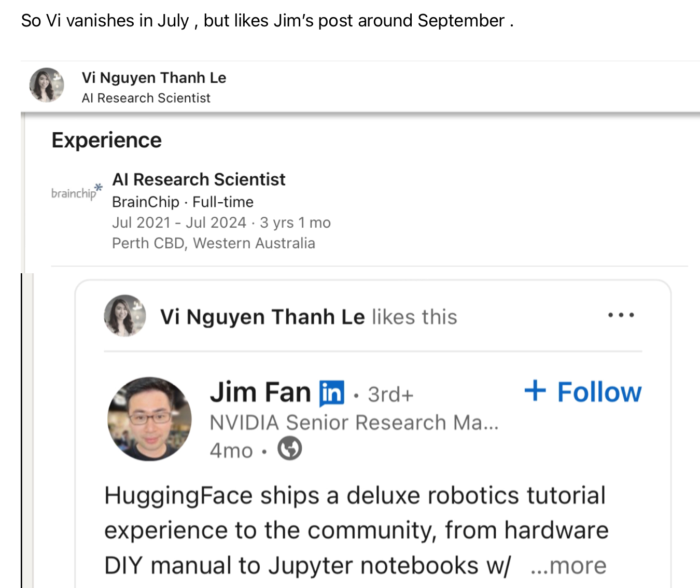This screenshot has height=588, width=700.
Task: Click the Experience section heading
Action: [x=107, y=141]
